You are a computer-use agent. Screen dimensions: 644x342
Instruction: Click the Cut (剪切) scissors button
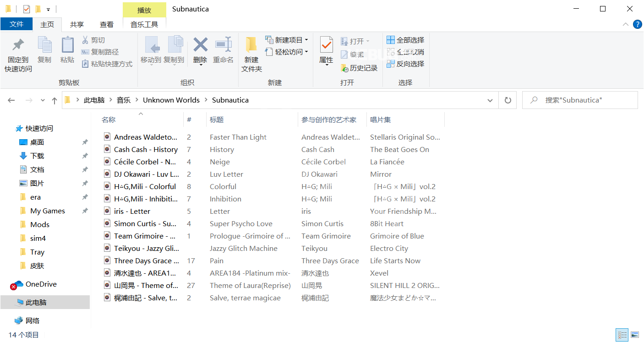93,40
